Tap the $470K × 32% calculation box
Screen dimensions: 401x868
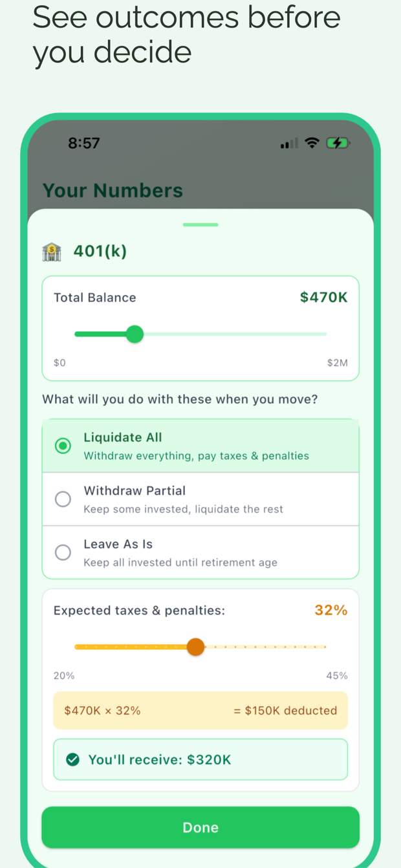(x=200, y=710)
